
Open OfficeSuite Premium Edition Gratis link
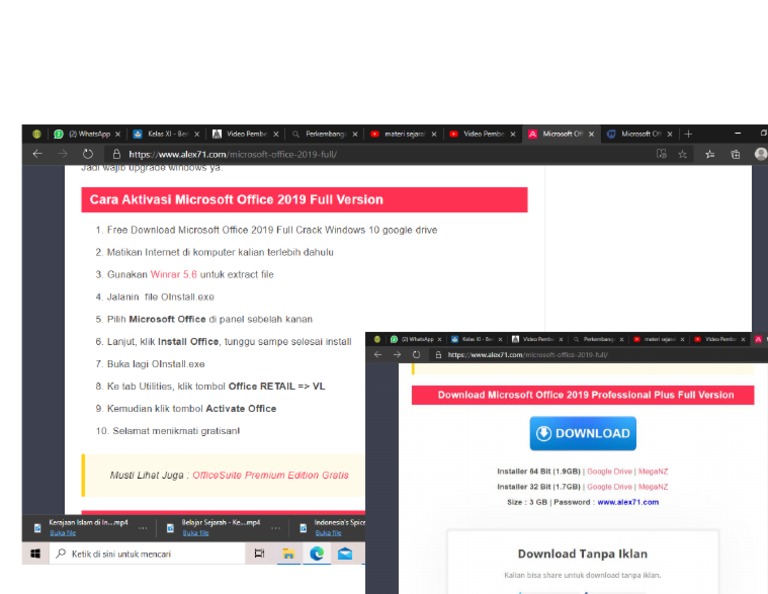(x=270, y=475)
